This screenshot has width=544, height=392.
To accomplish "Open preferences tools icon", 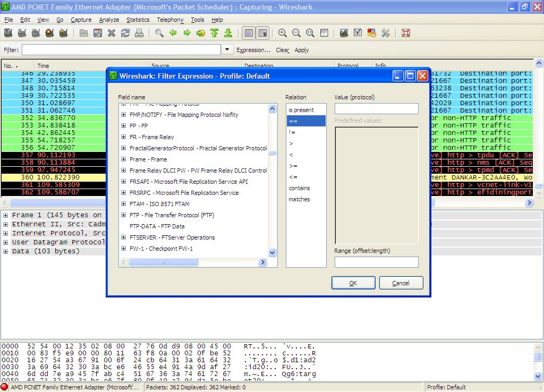I will pyautogui.click(x=386, y=33).
